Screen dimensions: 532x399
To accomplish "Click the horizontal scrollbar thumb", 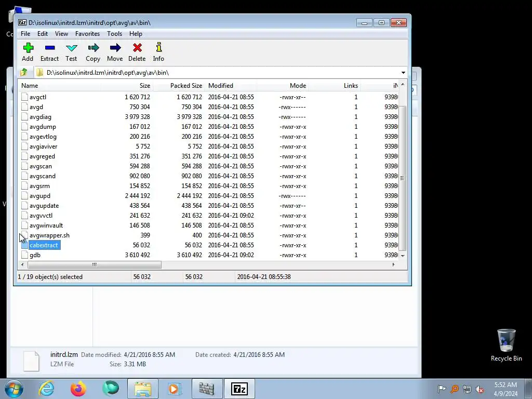I will [x=94, y=264].
